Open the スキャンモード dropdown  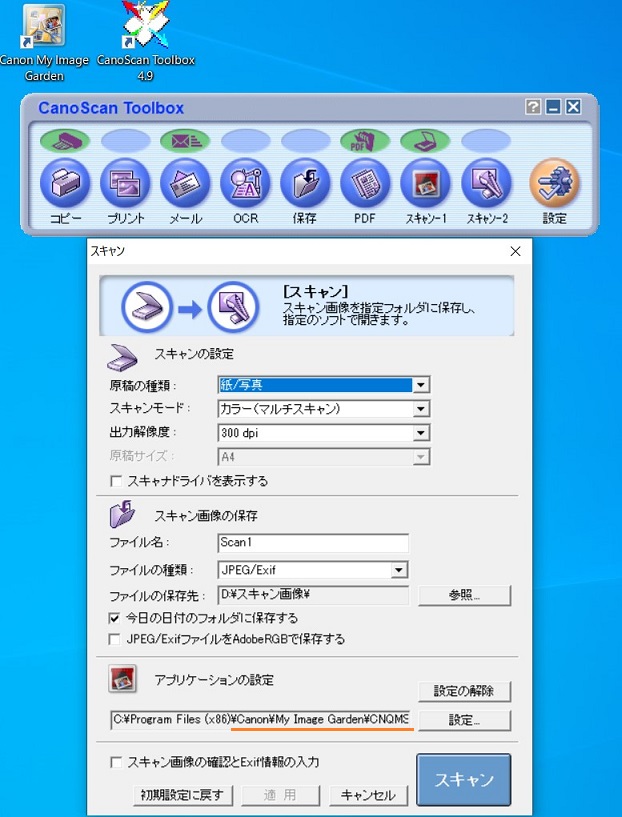click(420, 409)
